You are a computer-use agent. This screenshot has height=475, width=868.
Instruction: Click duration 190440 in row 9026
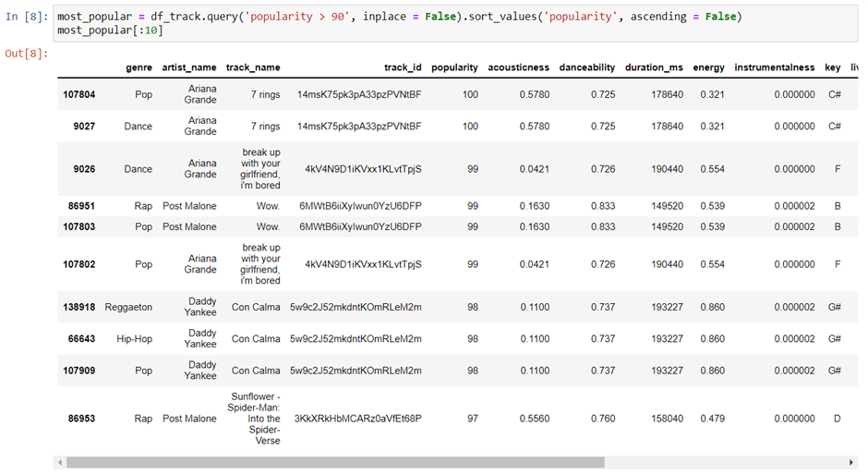click(x=667, y=169)
